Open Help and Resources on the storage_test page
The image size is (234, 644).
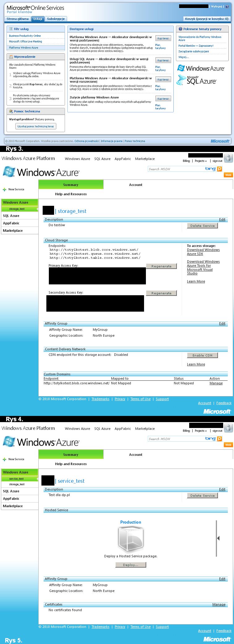[x=71, y=194]
